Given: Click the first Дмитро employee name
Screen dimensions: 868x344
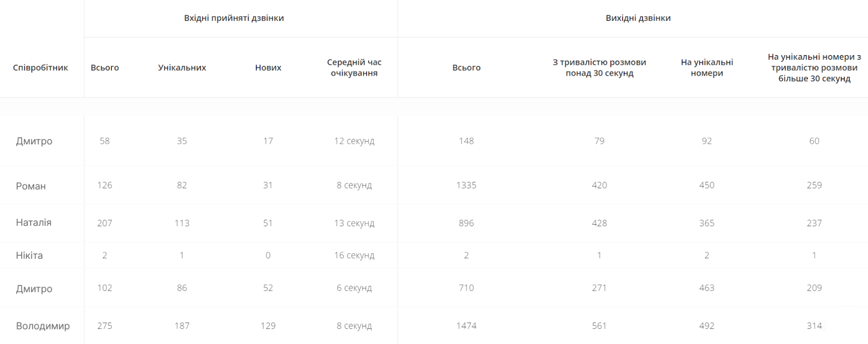Looking at the screenshot, I should [x=34, y=141].
